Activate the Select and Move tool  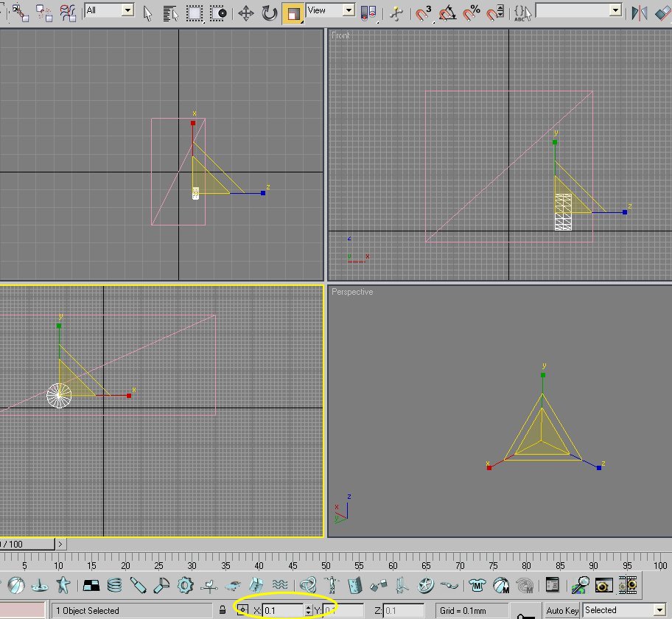click(x=247, y=12)
